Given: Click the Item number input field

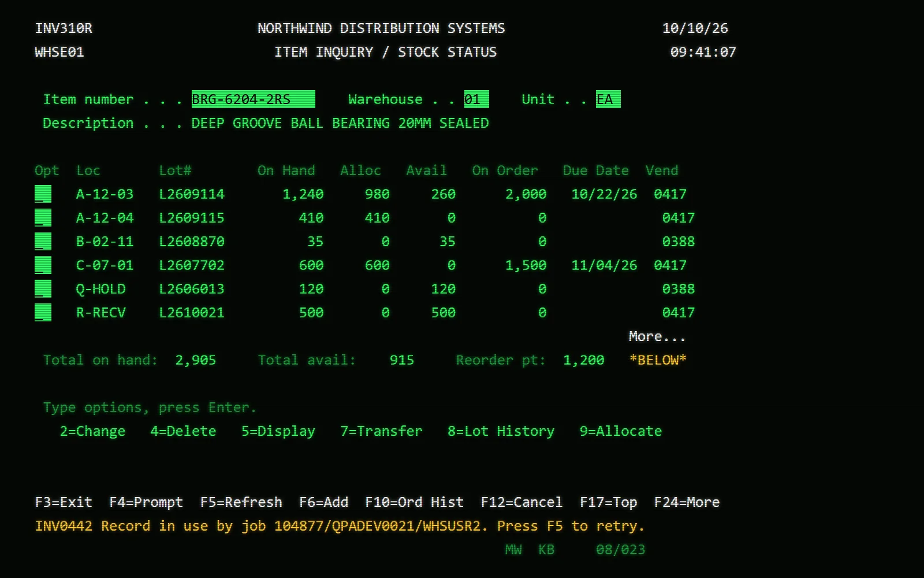Looking at the screenshot, I should [x=253, y=99].
